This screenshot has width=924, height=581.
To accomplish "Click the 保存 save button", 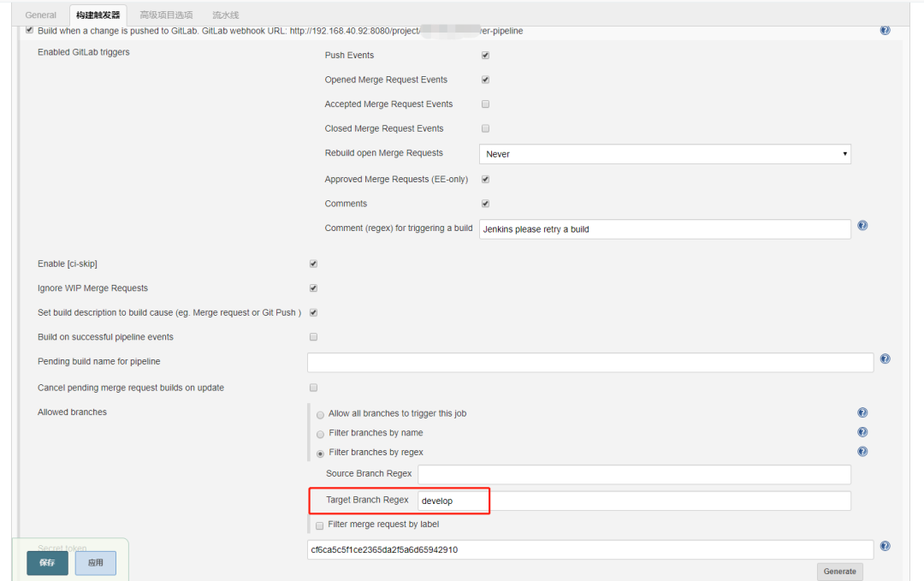I will click(47, 563).
